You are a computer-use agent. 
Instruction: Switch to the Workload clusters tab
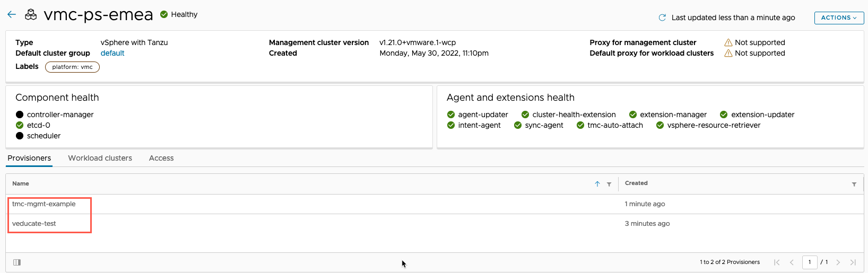click(x=100, y=158)
